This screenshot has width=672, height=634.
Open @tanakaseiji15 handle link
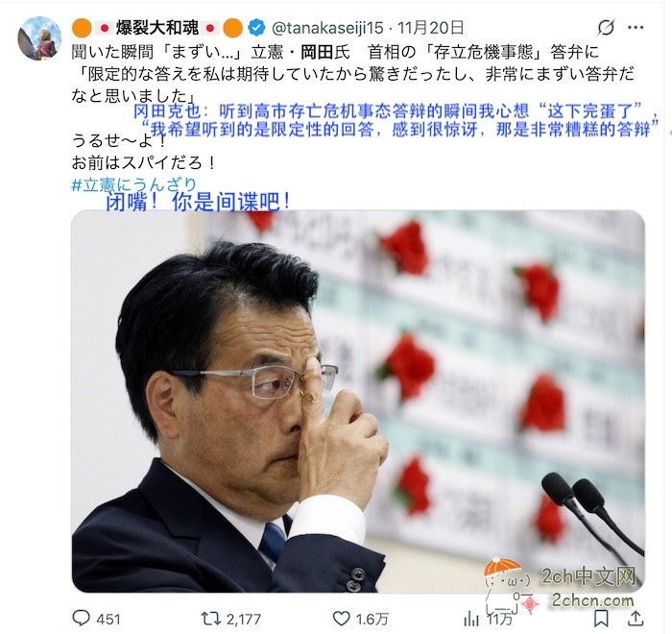[x=327, y=28]
